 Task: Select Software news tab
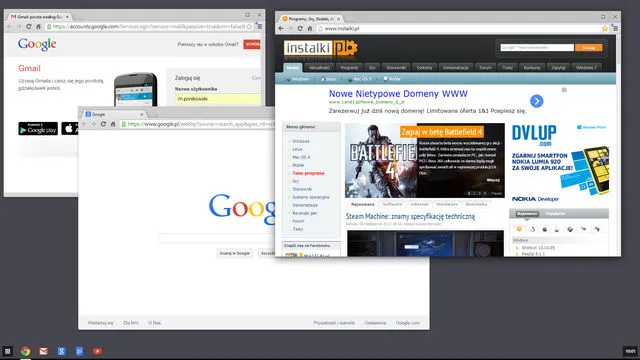pyautogui.click(x=392, y=204)
